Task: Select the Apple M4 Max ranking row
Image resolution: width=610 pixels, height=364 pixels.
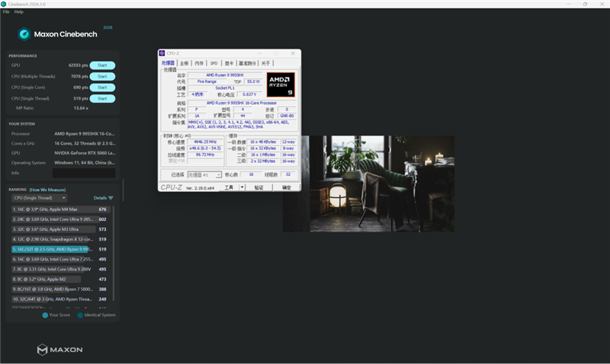Action: click(x=61, y=209)
